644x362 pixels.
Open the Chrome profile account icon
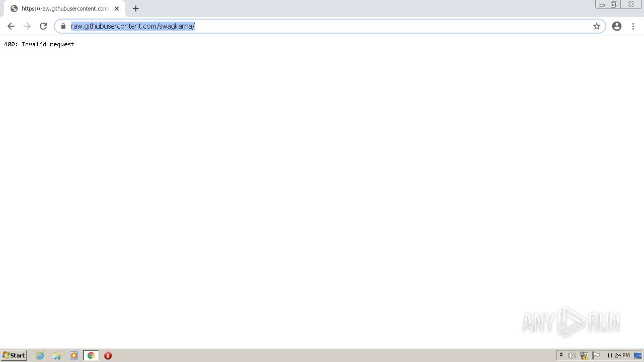pos(617,26)
